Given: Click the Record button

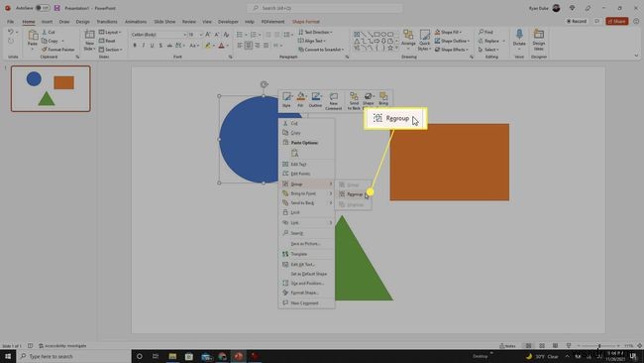Looking at the screenshot, I should (x=577, y=21).
